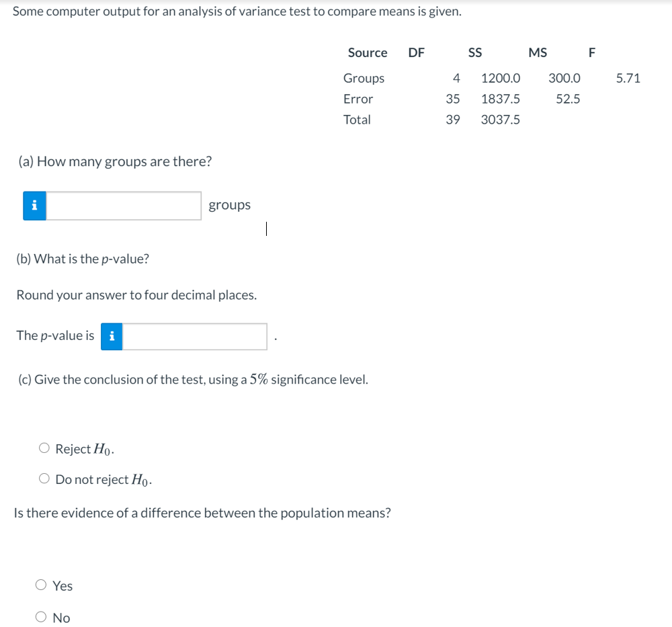Click the info icon beside groups field
This screenshot has height=627, width=672.
coord(35,206)
